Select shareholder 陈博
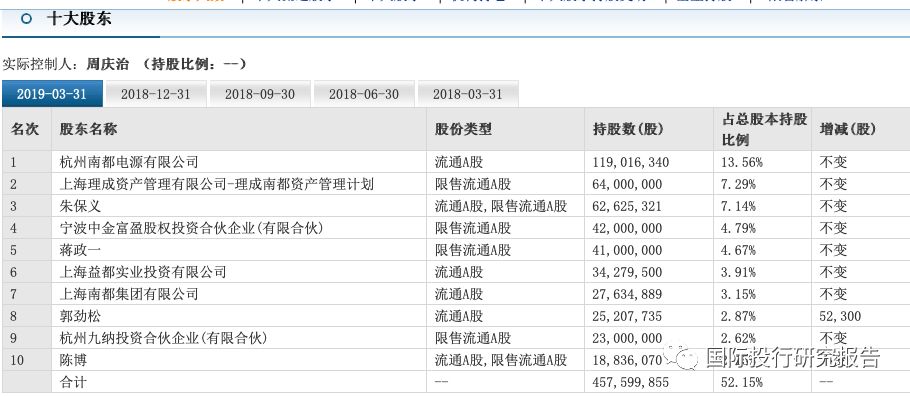This screenshot has height=397, width=910. (x=74, y=360)
